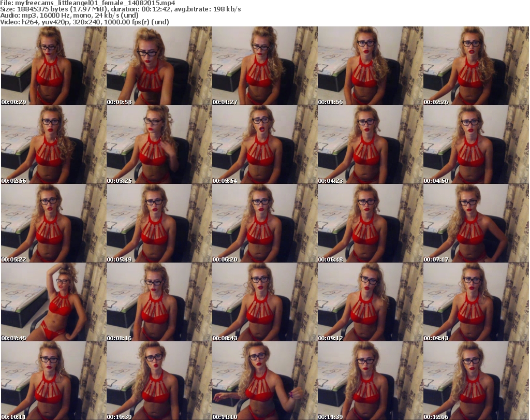The image size is (530, 420).
Task: Pick the preview frame timestamped 00:05:22
Action: 54,223
